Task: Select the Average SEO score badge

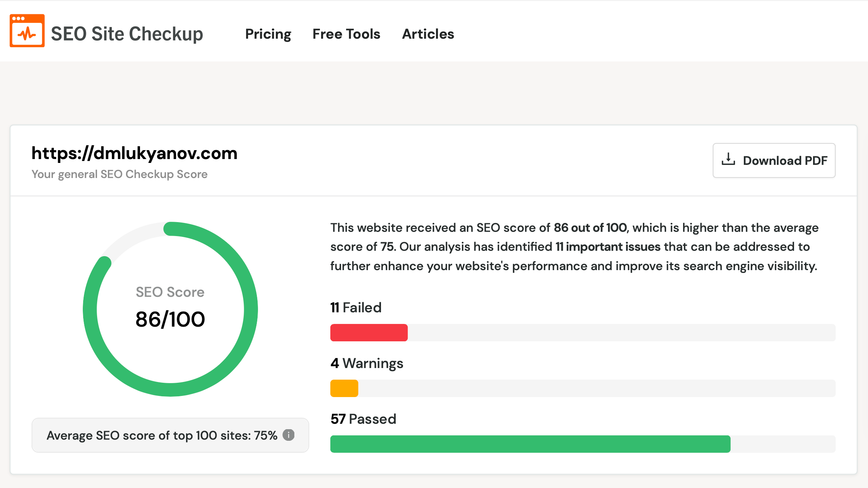Action: 169,435
